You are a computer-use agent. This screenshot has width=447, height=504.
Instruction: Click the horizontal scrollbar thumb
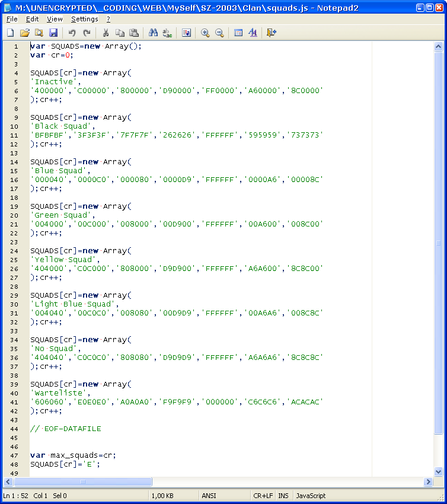click(x=83, y=481)
